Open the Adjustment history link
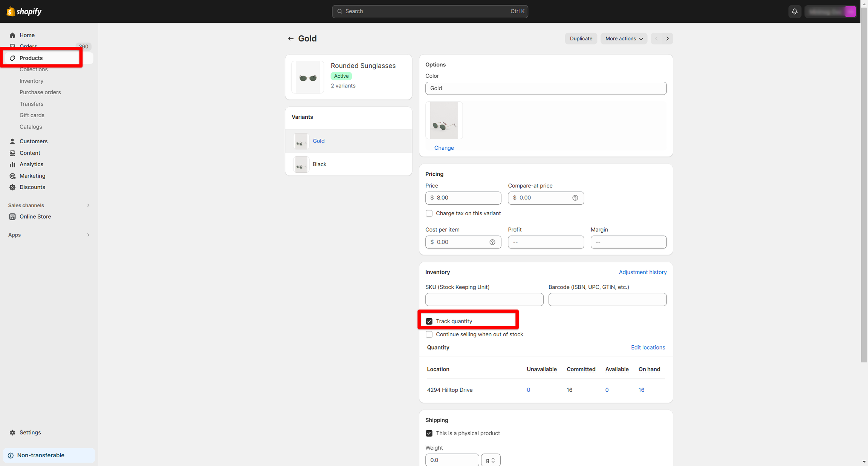 (x=642, y=272)
